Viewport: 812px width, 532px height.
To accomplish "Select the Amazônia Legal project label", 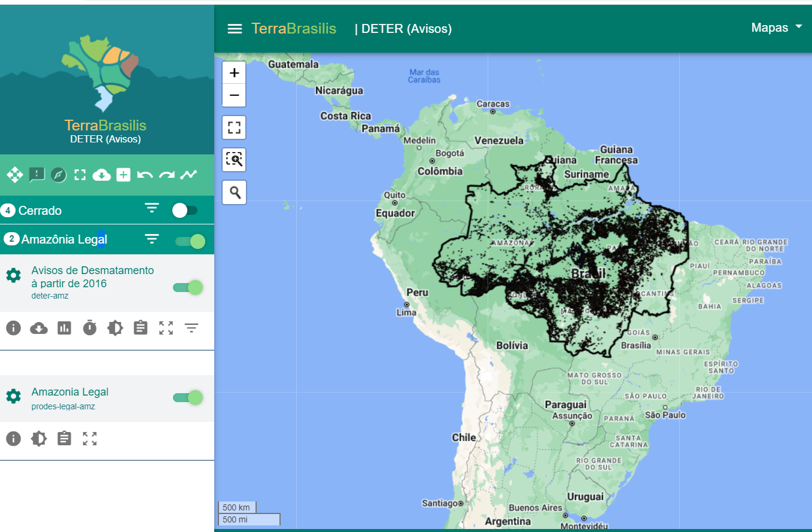I will coord(64,239).
